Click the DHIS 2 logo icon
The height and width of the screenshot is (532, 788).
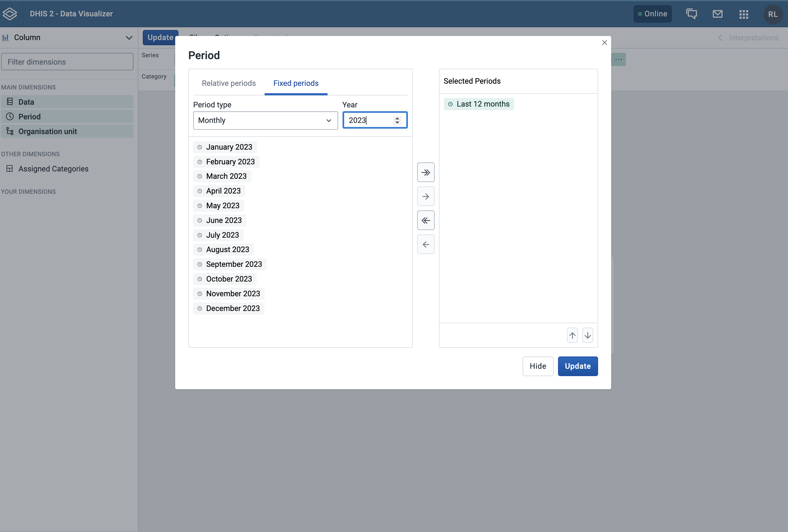tap(10, 14)
